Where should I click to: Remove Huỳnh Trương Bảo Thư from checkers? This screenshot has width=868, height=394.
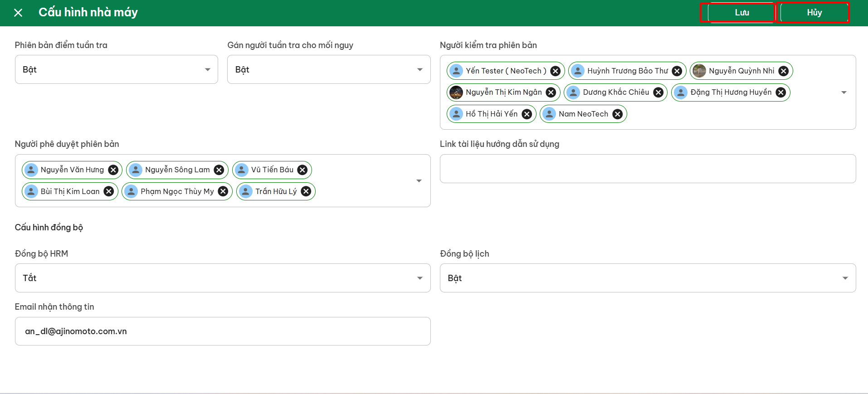point(677,71)
